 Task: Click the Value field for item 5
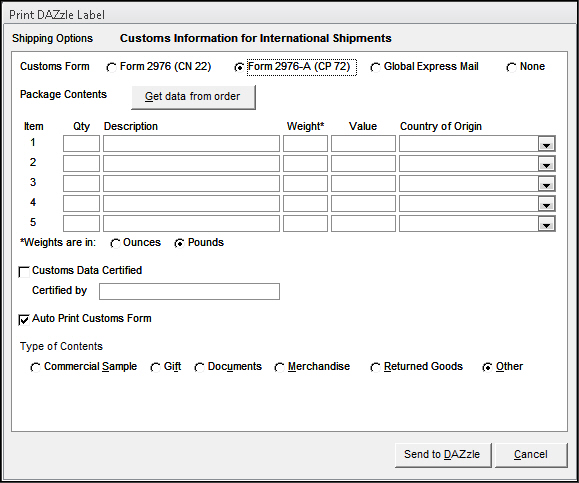[363, 223]
